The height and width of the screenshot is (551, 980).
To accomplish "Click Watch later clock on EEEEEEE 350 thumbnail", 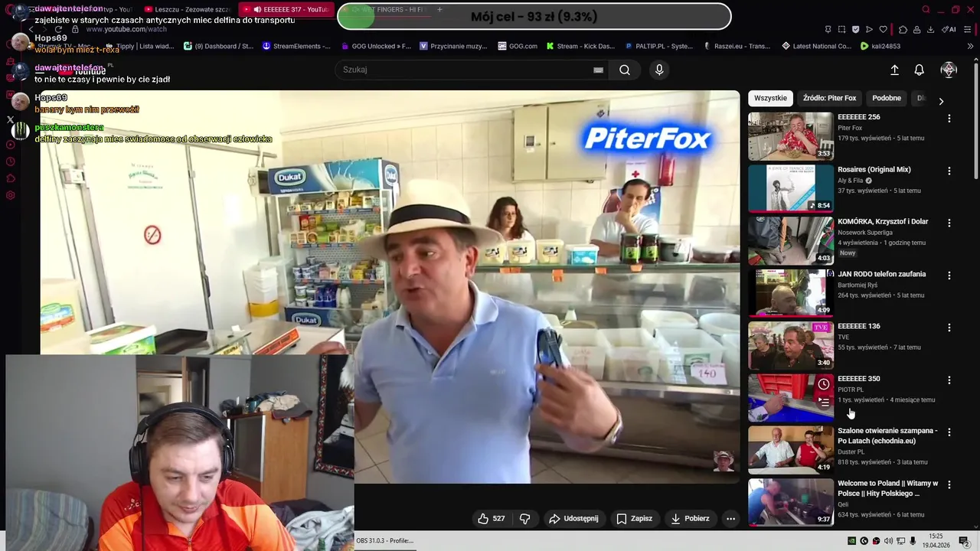I will tap(823, 384).
